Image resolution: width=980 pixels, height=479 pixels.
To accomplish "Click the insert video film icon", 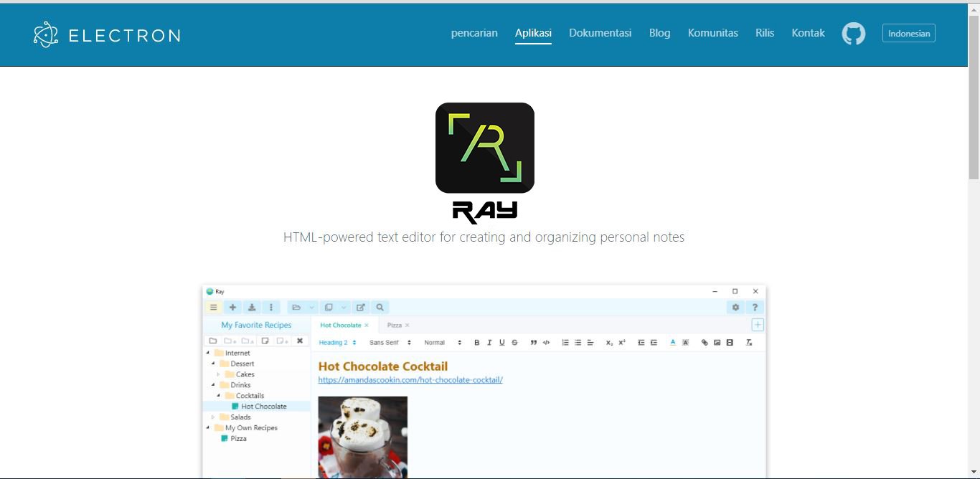I will tap(730, 343).
